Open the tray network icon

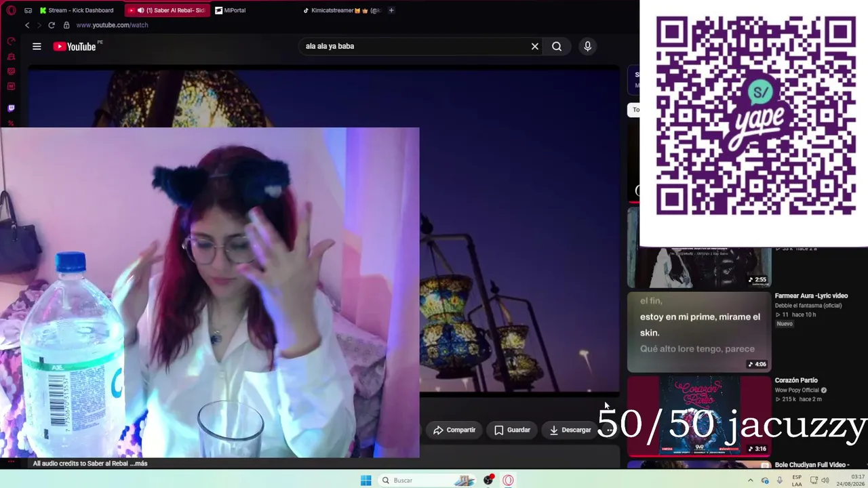coord(814,480)
